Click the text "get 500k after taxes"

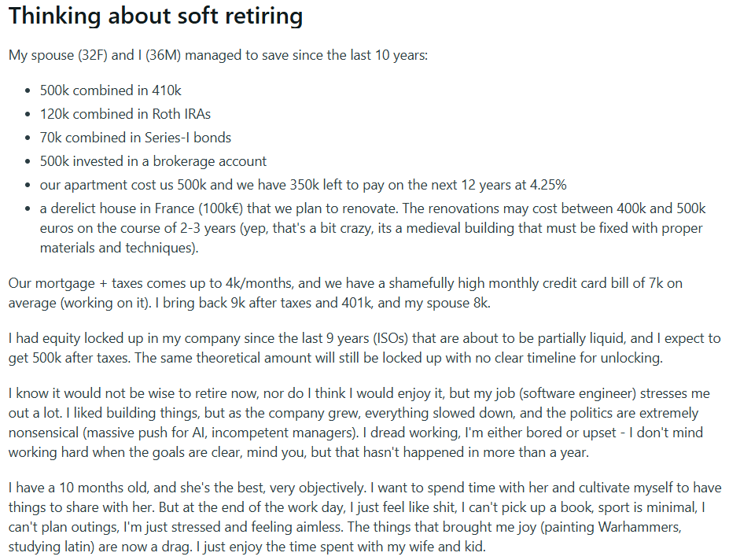click(x=70, y=358)
